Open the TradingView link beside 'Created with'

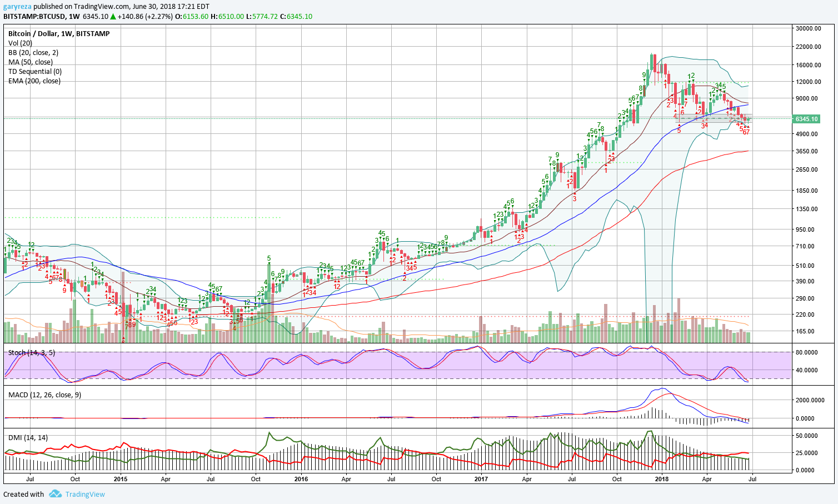(85, 494)
